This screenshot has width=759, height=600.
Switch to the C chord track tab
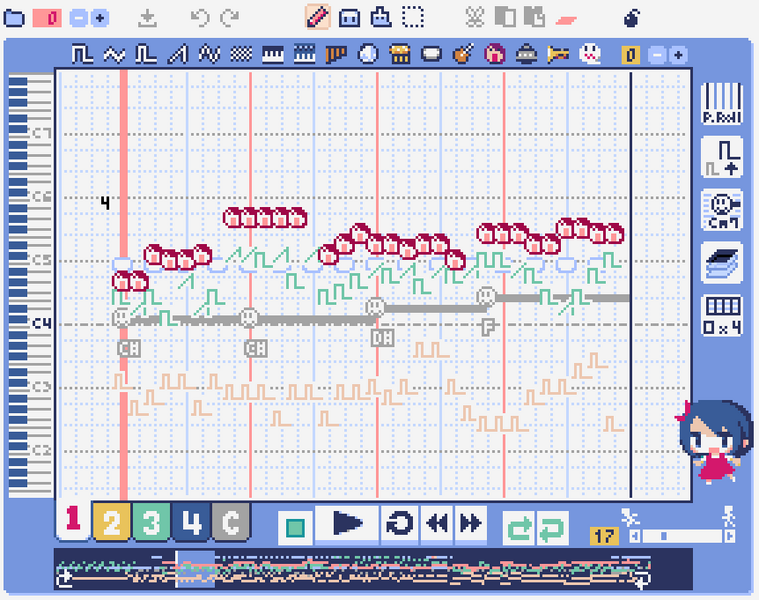[230, 522]
